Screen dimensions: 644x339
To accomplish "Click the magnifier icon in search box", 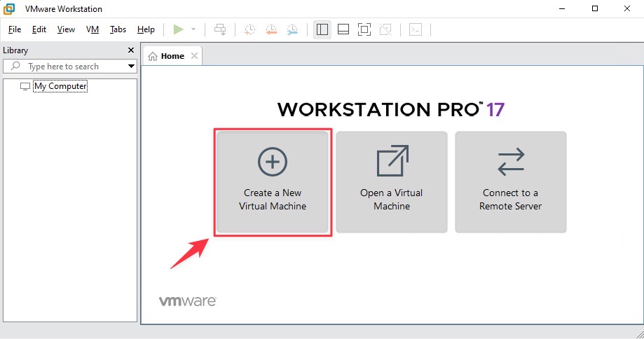I will (15, 66).
